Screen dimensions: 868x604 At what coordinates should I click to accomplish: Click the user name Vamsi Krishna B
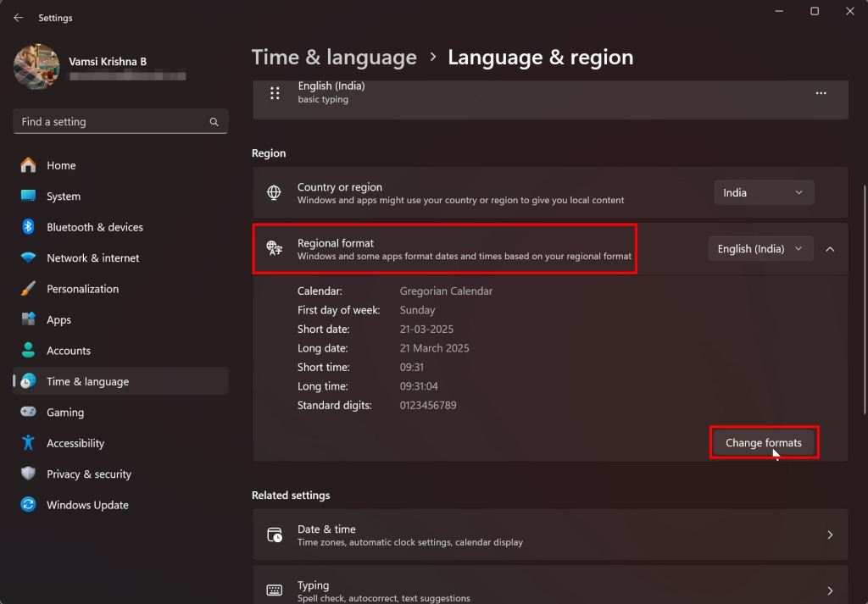pos(108,61)
